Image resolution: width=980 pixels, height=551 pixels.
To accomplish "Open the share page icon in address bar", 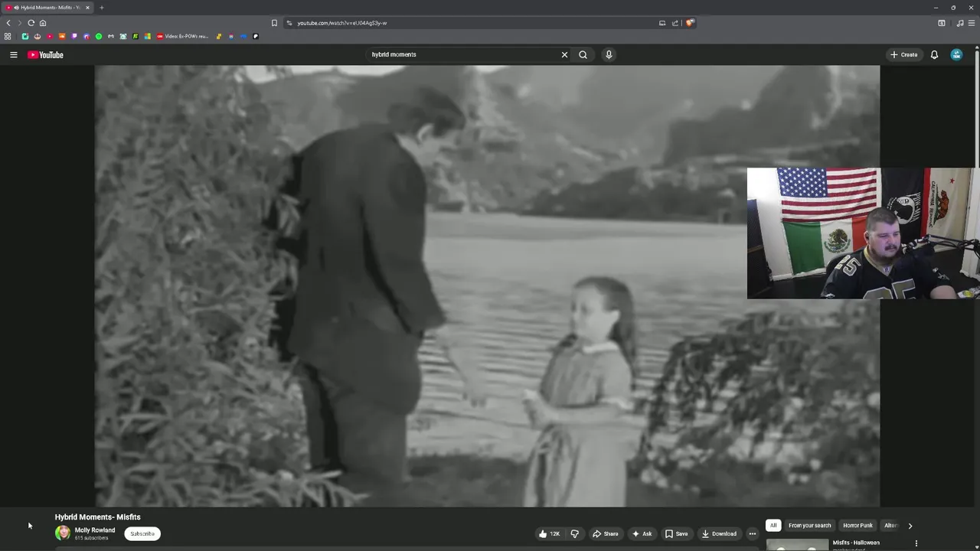I will pos(675,23).
